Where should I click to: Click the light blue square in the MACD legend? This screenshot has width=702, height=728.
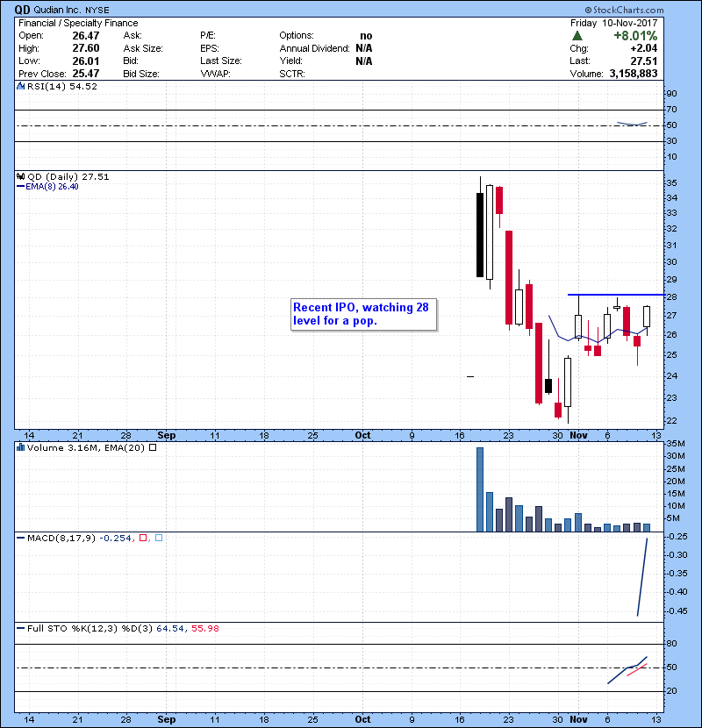coord(159,538)
